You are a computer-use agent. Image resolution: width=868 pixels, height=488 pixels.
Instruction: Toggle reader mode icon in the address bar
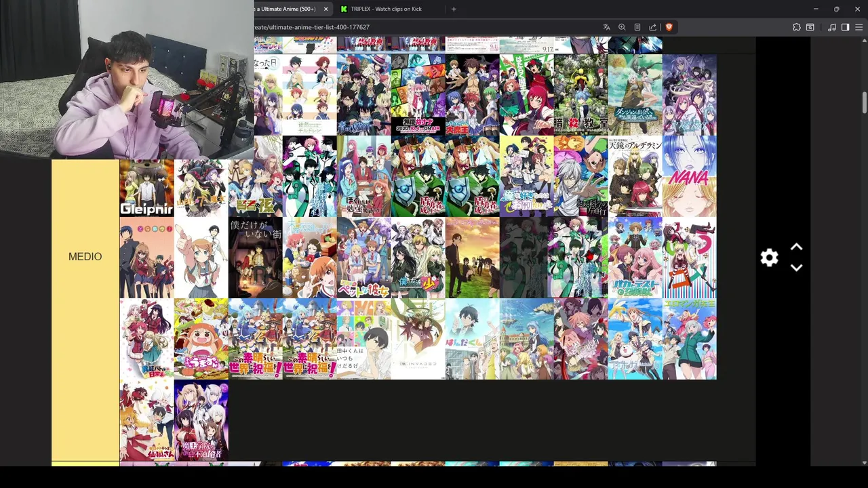pos(637,27)
